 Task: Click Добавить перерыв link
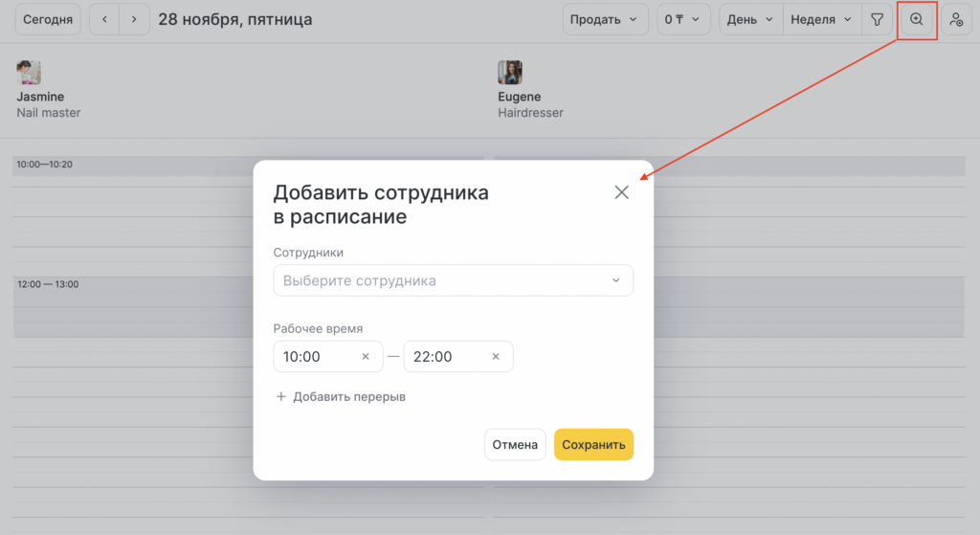341,396
